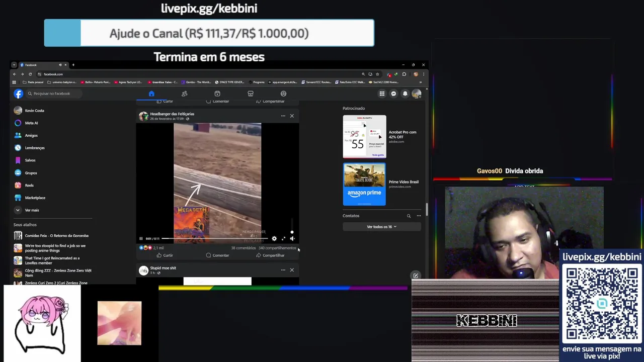This screenshot has height=362, width=644.
Task: Open Salvos in left sidebar
Action: click(52, 160)
